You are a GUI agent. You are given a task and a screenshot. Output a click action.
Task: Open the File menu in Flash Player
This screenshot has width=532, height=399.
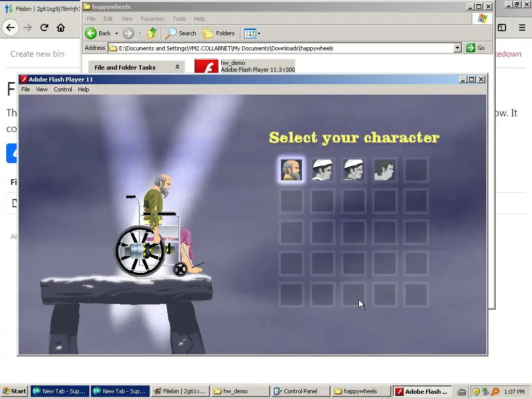(x=25, y=89)
